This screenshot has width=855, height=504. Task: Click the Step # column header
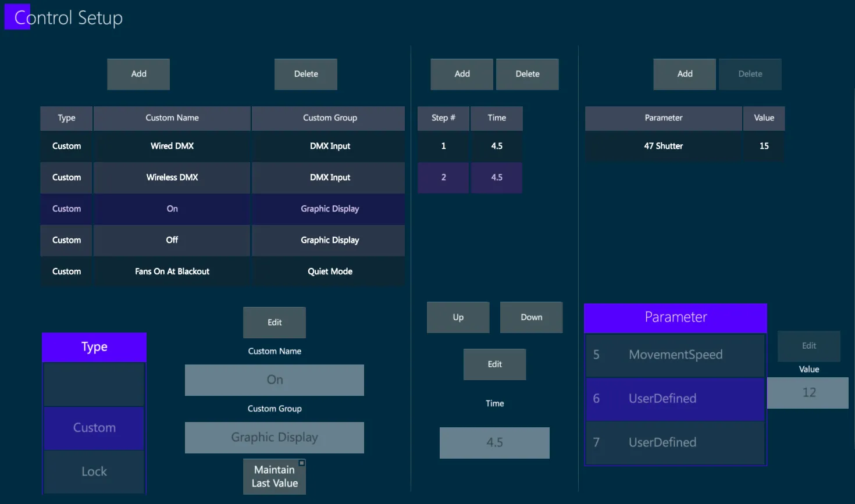(443, 118)
